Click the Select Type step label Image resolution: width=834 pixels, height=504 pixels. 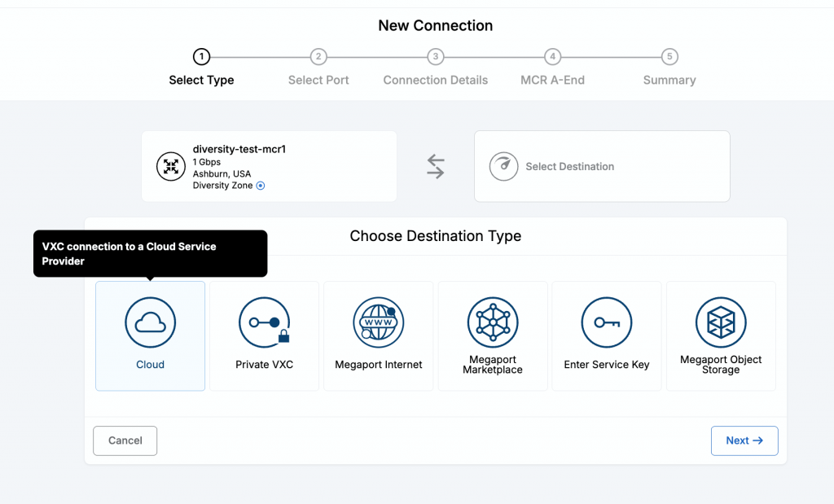point(202,81)
